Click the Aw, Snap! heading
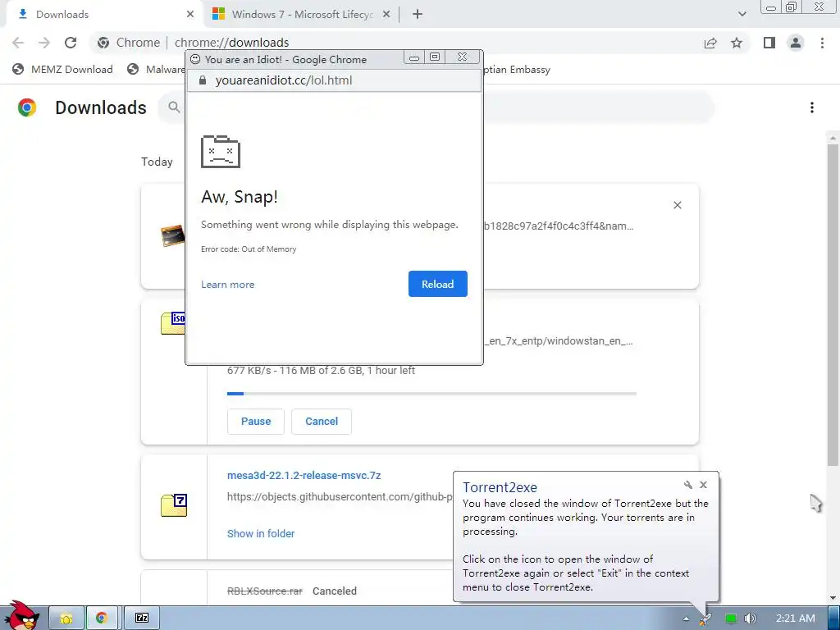Viewport: 840px width, 630px height. pos(240,197)
